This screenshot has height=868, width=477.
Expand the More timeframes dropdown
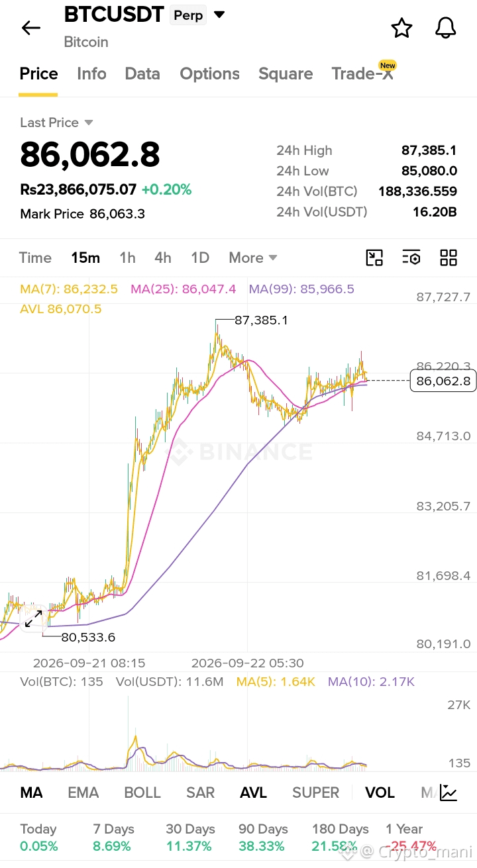[252, 258]
